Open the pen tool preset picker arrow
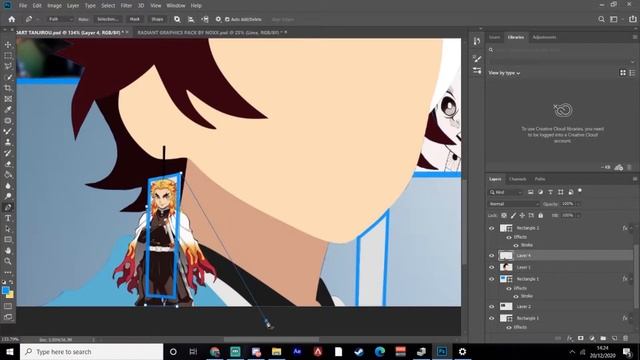Screen dimensions: 640x360 tap(38, 19)
